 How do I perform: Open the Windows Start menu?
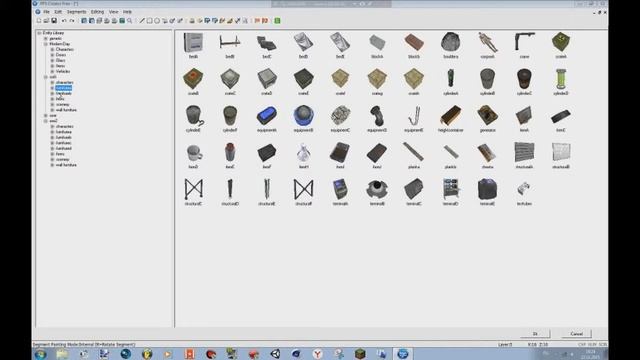tap(40, 354)
